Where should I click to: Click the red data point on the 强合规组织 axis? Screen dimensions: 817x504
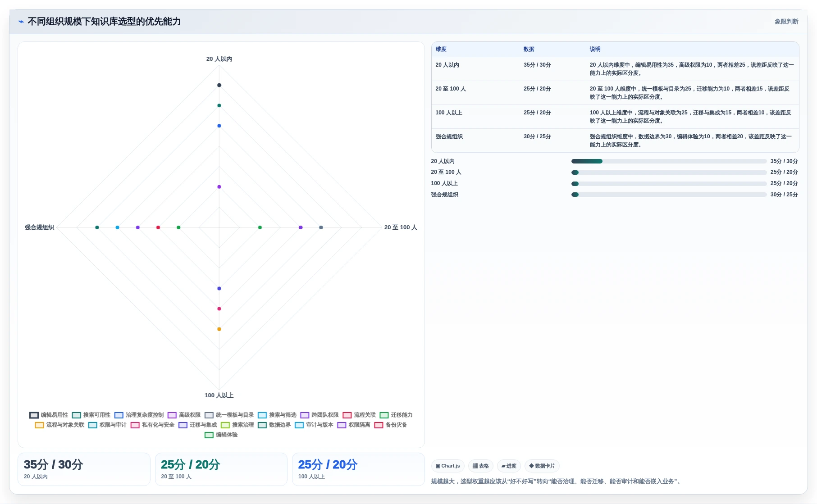tap(158, 227)
